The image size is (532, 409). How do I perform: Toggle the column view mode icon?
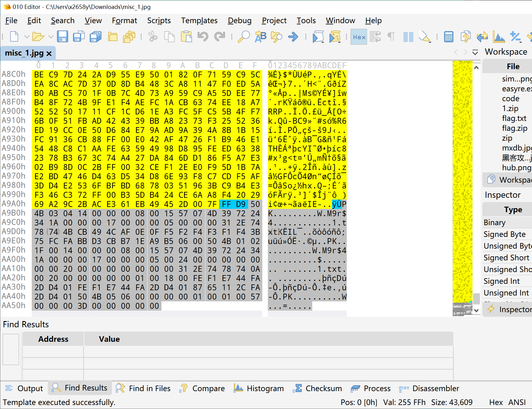pos(408,37)
